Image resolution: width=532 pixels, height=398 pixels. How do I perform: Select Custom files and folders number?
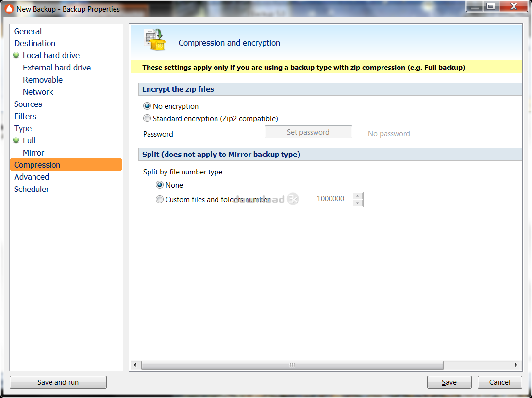click(x=160, y=199)
